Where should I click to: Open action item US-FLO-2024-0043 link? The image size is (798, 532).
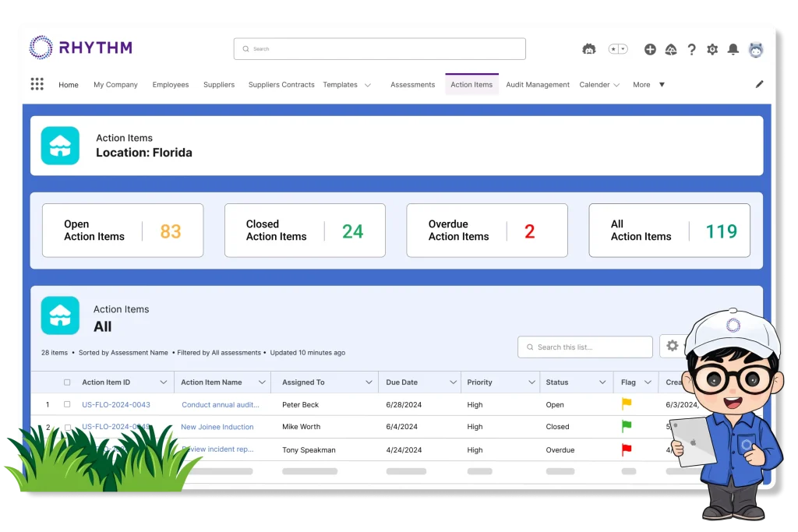click(116, 404)
